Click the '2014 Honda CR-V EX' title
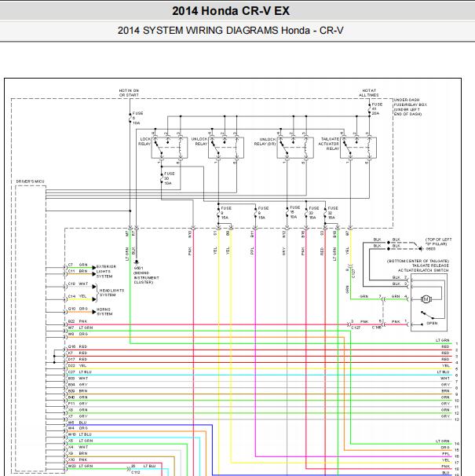 pos(231,11)
